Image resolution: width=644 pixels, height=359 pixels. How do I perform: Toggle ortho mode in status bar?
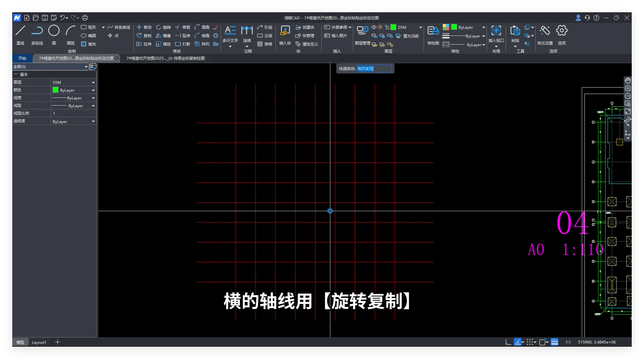508,342
